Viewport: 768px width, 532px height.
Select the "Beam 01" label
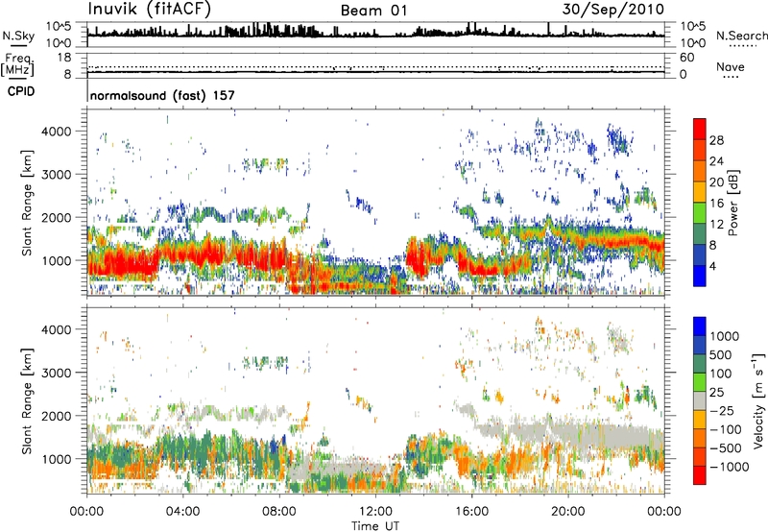(x=373, y=11)
